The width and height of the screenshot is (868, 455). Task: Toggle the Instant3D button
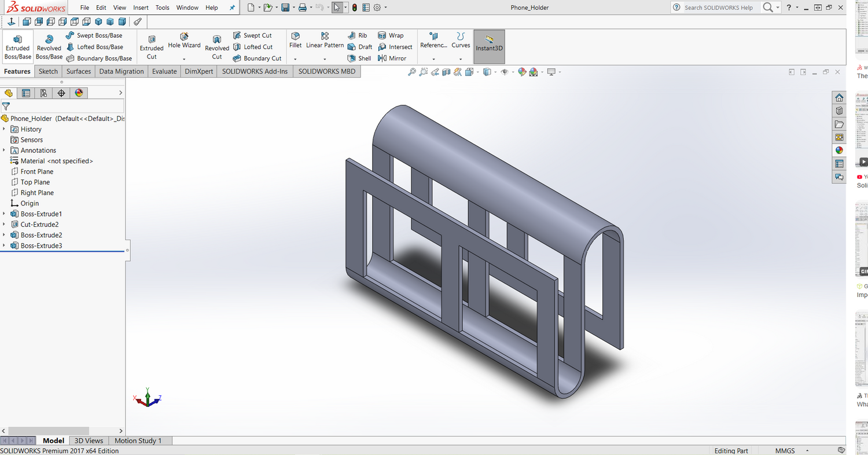pyautogui.click(x=490, y=46)
